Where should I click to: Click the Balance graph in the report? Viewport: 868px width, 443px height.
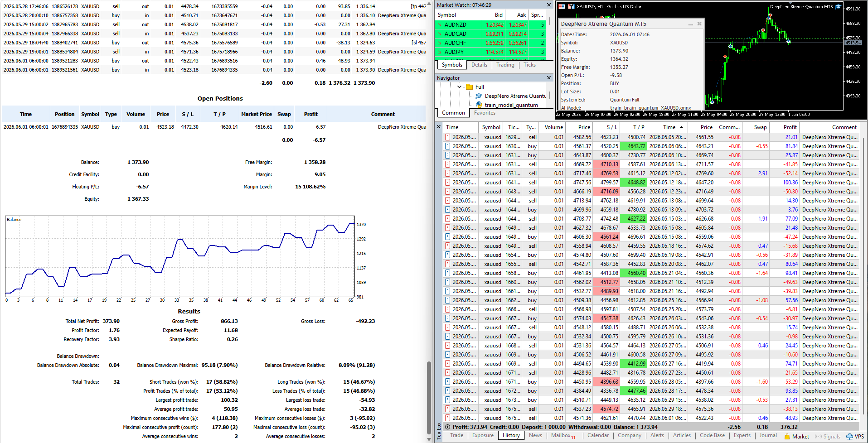click(180, 256)
